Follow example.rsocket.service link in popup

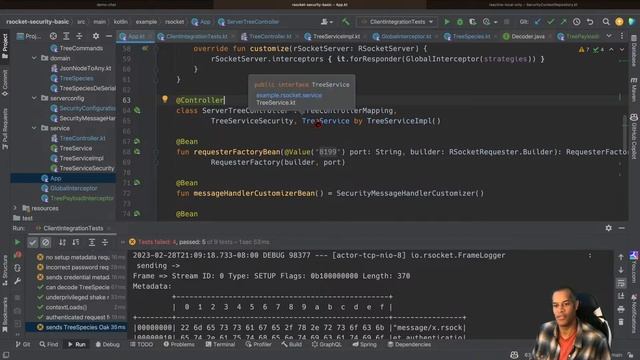(x=289, y=95)
